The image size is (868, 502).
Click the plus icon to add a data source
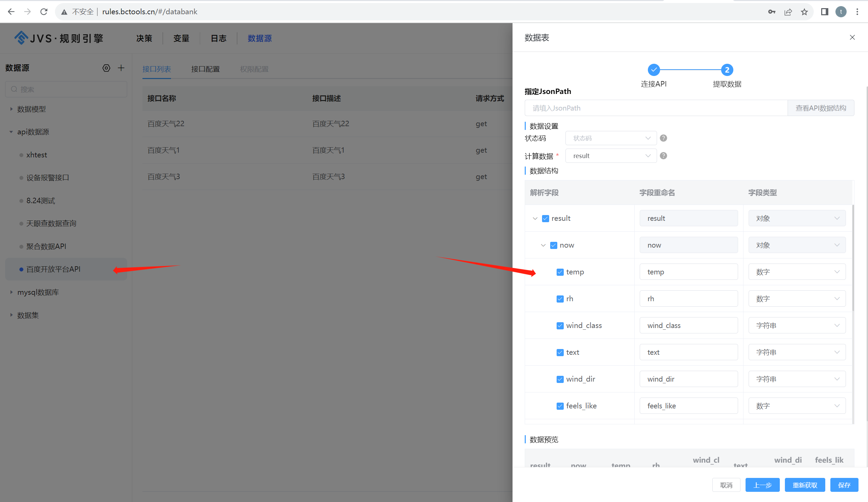click(x=121, y=68)
